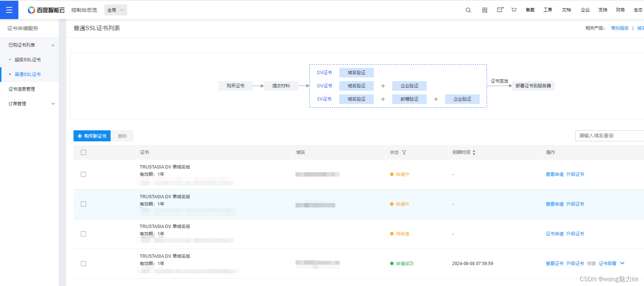Check the first 申请中 certificate row checkbox
Viewport: 644px width, 286px height.
[83, 174]
